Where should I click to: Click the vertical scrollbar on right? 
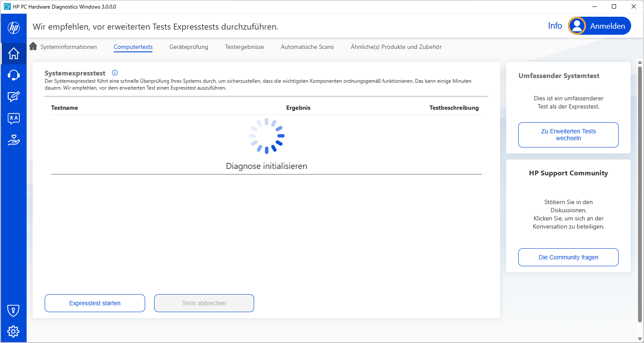pyautogui.click(x=640, y=193)
